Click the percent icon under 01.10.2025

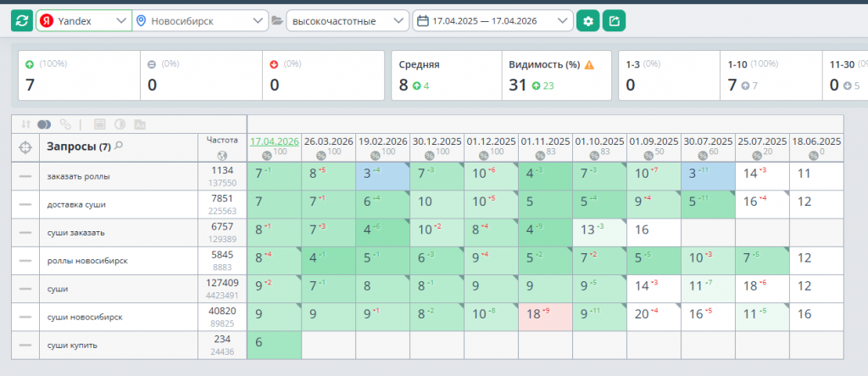(594, 155)
